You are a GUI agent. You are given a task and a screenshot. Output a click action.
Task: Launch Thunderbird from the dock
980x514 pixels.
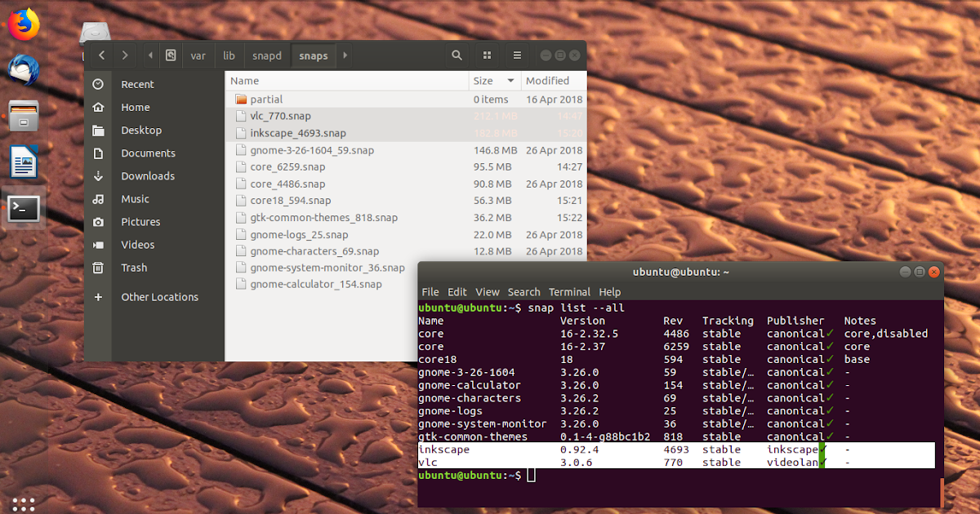[23, 70]
